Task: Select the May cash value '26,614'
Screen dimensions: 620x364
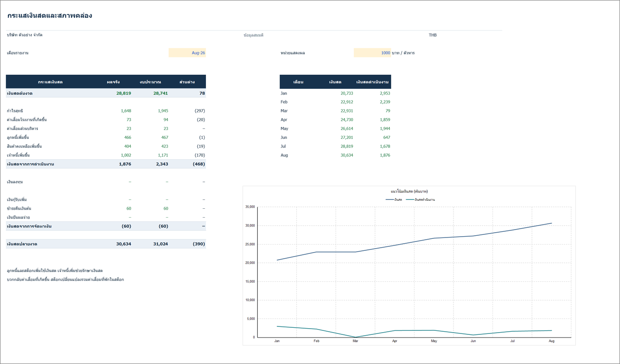Action: [x=347, y=129]
